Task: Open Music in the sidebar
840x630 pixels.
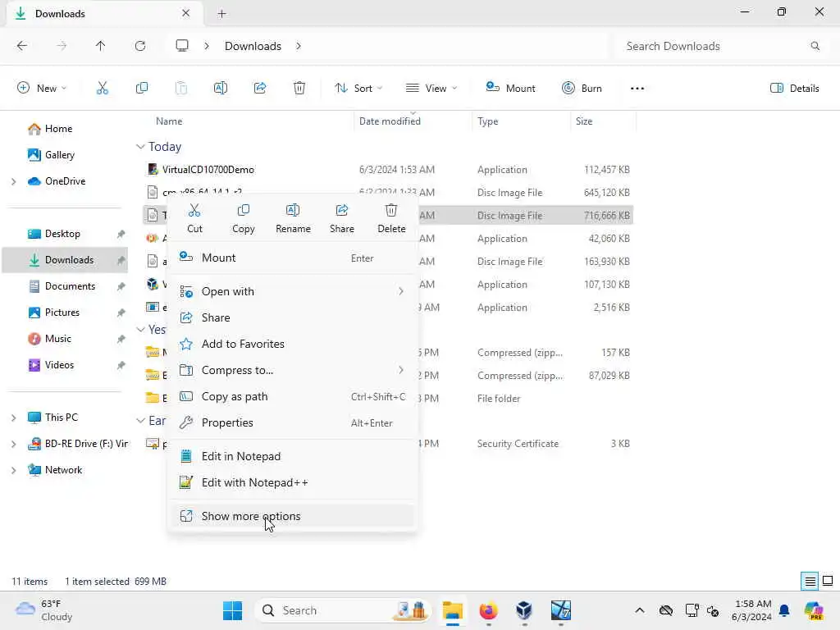Action: (58, 339)
